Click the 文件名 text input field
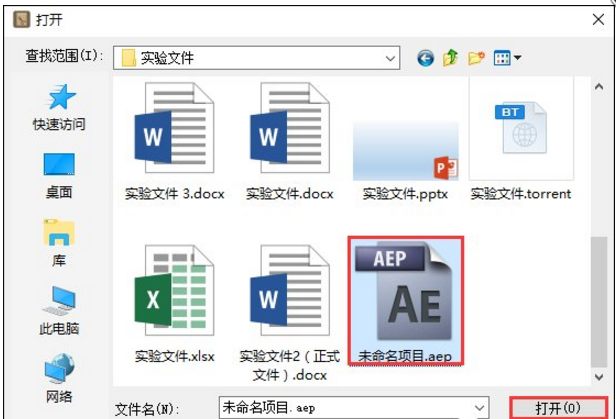The image size is (616, 419). point(346,408)
